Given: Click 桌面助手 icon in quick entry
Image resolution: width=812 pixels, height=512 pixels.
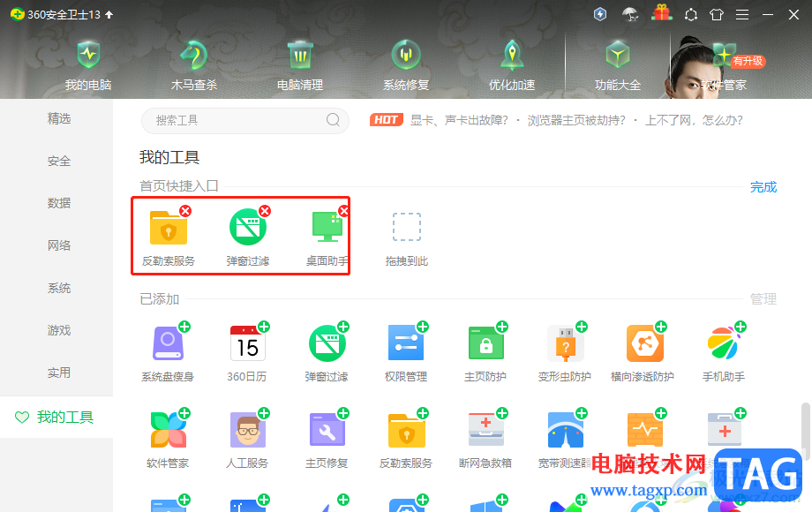Looking at the screenshot, I should [x=327, y=227].
